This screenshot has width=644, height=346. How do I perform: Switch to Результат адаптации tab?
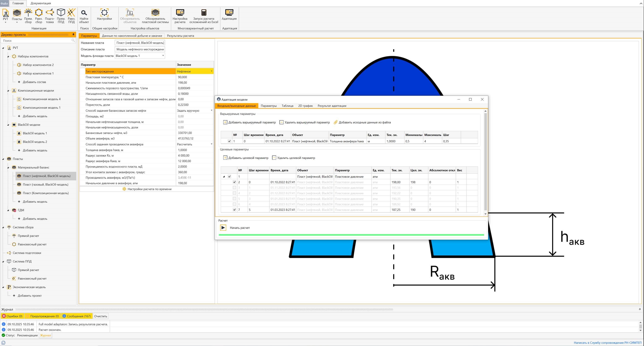pos(332,106)
